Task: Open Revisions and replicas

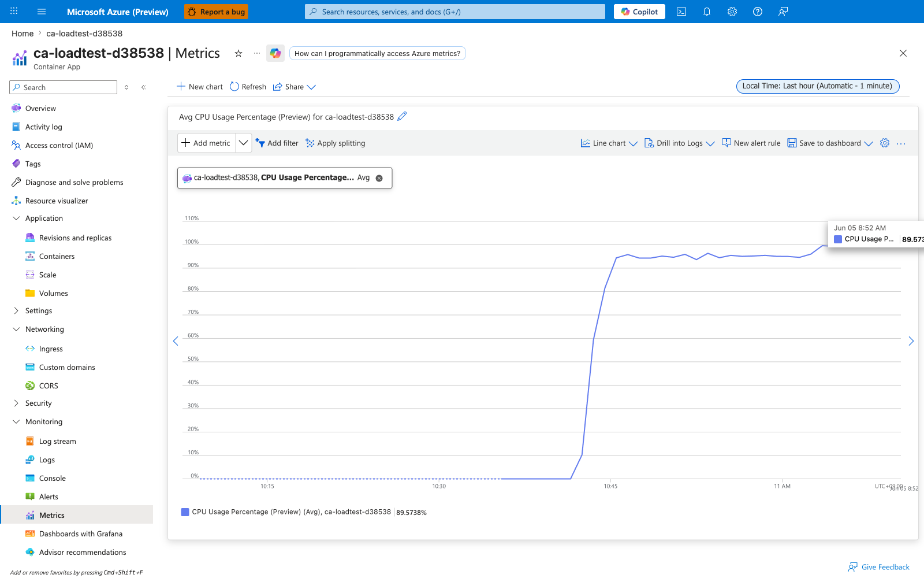Action: coord(77,238)
